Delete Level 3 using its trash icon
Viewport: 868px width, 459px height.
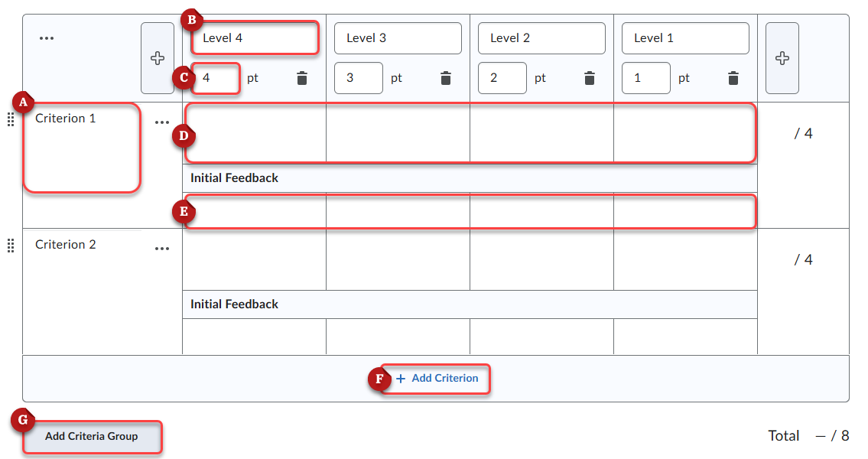click(446, 77)
